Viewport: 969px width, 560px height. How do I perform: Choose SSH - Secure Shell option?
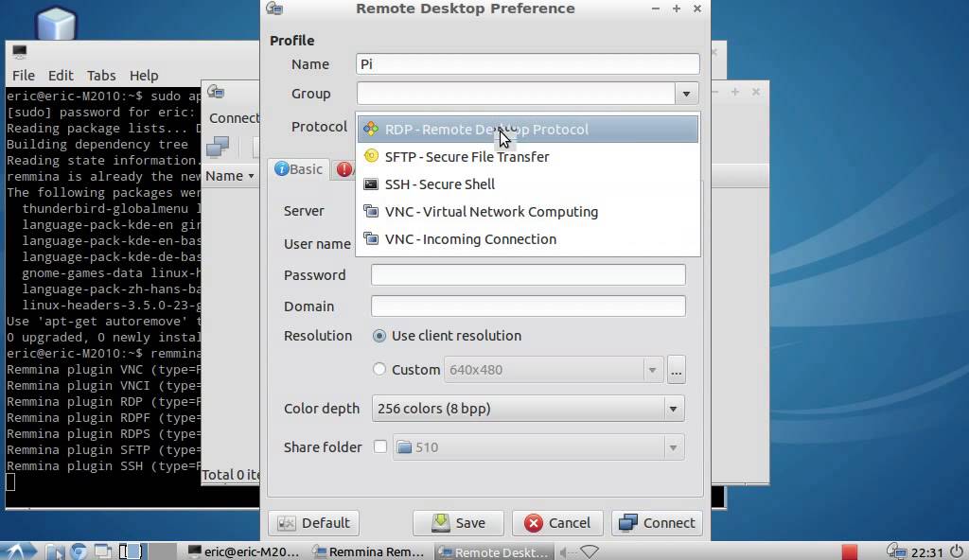point(528,184)
